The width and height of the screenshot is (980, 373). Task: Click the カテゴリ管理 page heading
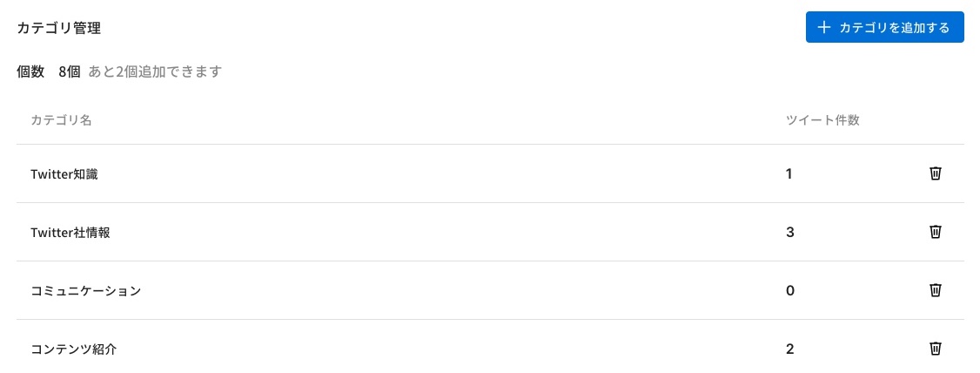[59, 28]
